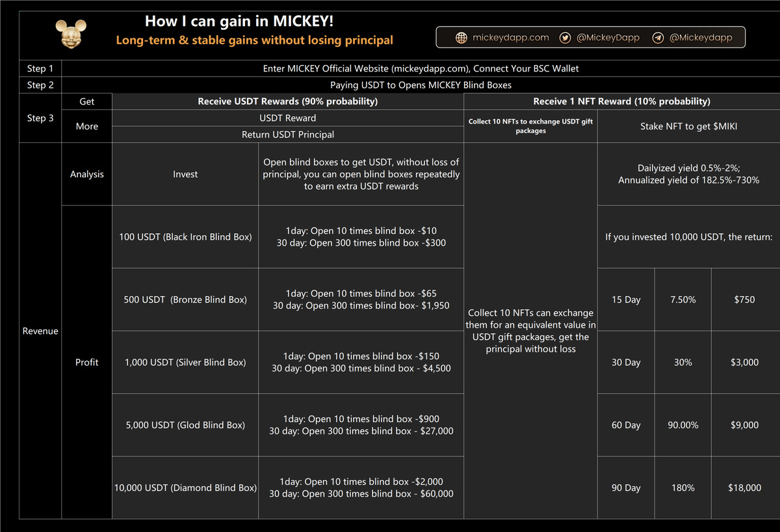Select the Step 3 row label
This screenshot has width=780, height=532.
40,118
